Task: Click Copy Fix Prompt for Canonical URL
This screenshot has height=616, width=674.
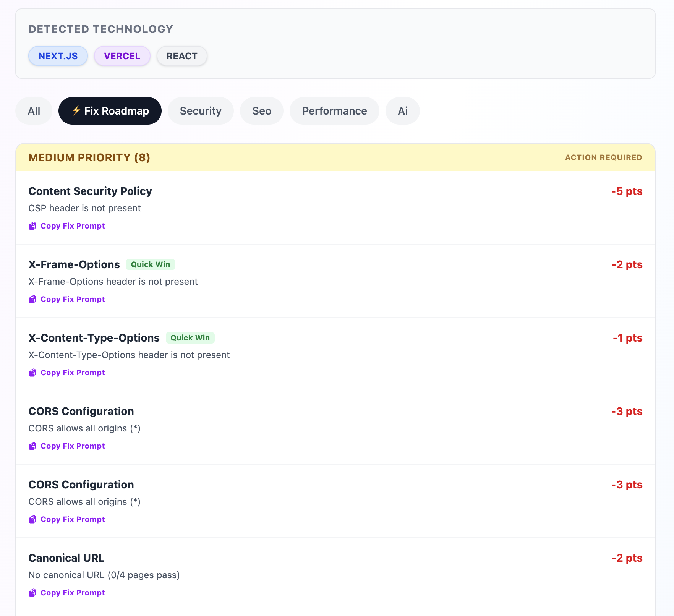Action: [73, 593]
